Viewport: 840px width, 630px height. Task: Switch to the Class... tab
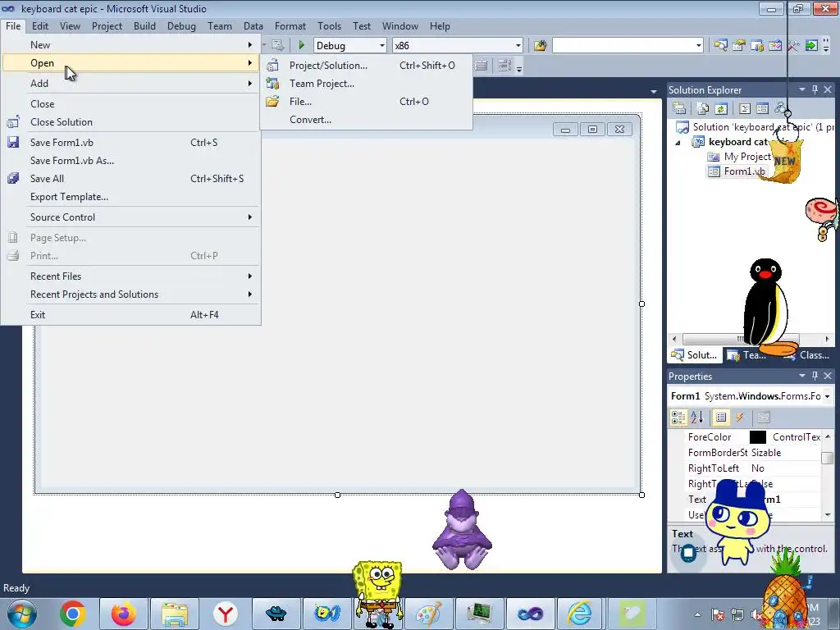808,354
